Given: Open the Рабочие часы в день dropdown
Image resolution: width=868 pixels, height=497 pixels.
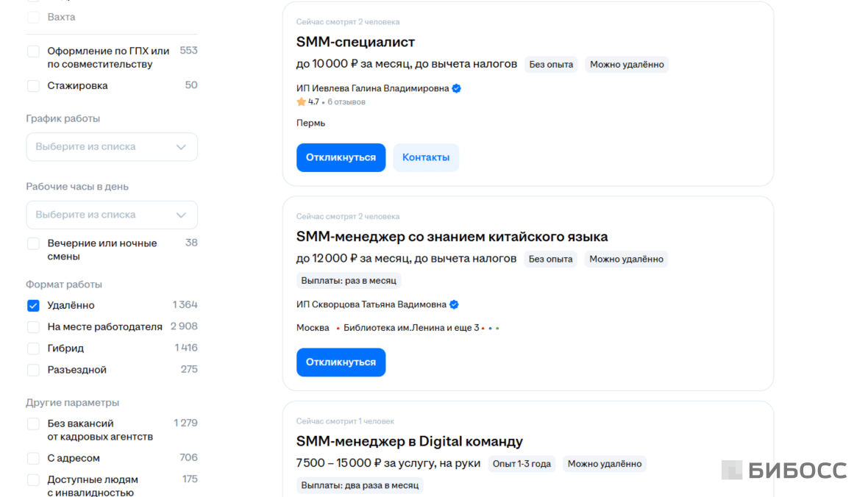Looking at the screenshot, I should (111, 215).
